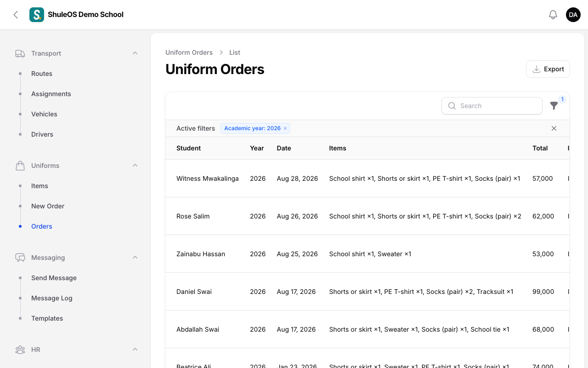The width and height of the screenshot is (588, 368).
Task: Click the 57,000 total cell
Action: [543, 178]
